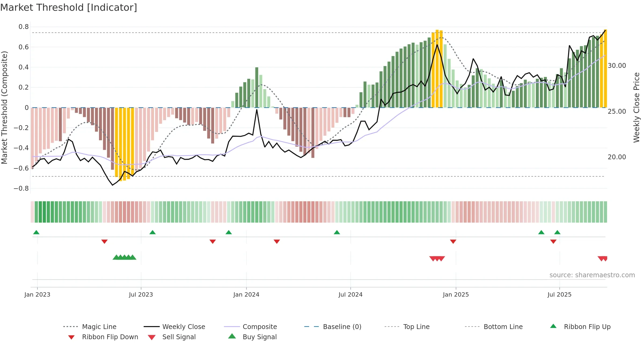Click the Jan 2024 axis label
Viewport: 644px width, 362px height.
click(246, 294)
